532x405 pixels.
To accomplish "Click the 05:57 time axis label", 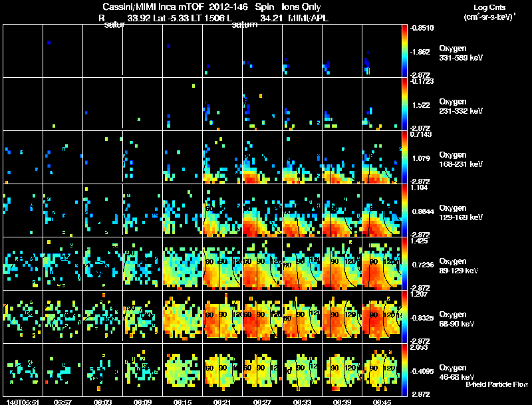I will coord(63,402).
